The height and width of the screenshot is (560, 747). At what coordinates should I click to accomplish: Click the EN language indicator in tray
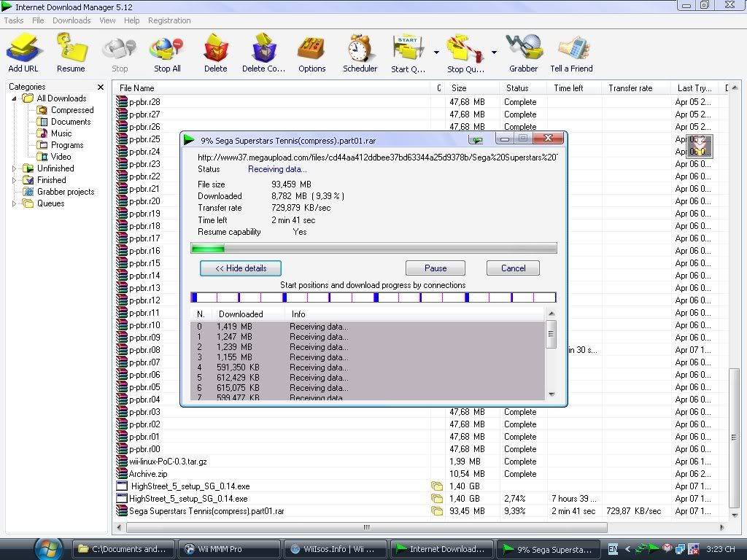613,549
